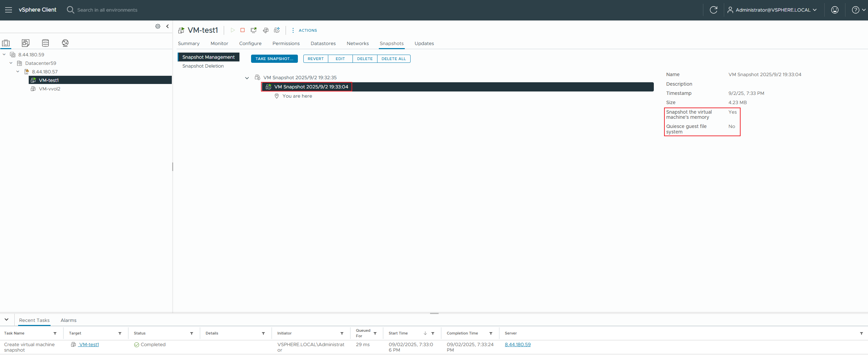The width and height of the screenshot is (868, 355).
Task: Open the Networks tab
Action: tap(358, 43)
